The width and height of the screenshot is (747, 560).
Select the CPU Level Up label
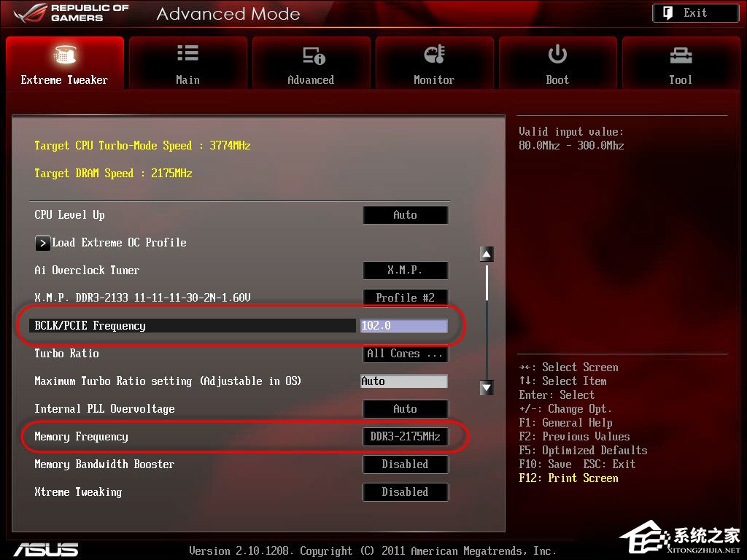(69, 215)
